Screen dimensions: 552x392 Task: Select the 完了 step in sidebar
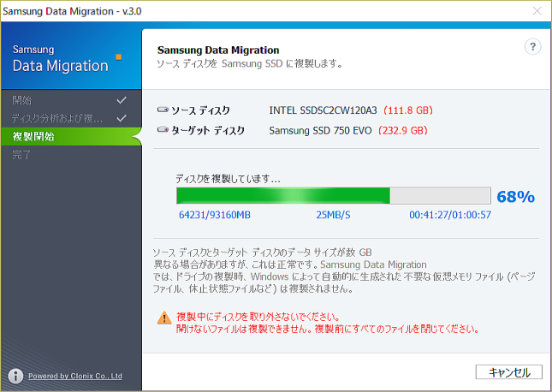pyautogui.click(x=22, y=156)
